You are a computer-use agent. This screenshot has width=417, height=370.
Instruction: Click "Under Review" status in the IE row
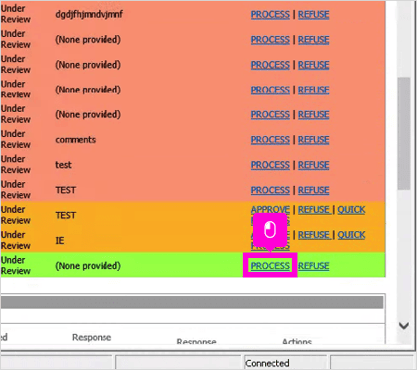point(16,240)
